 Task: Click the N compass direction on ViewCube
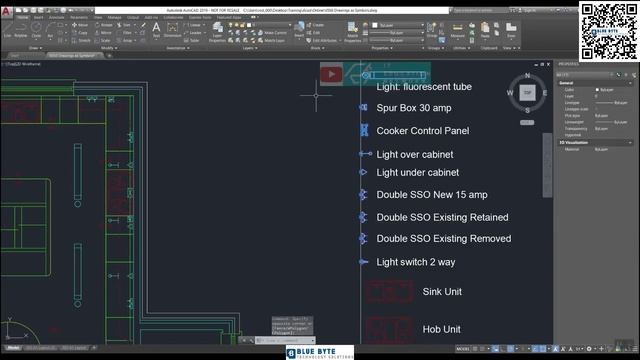pyautogui.click(x=527, y=76)
